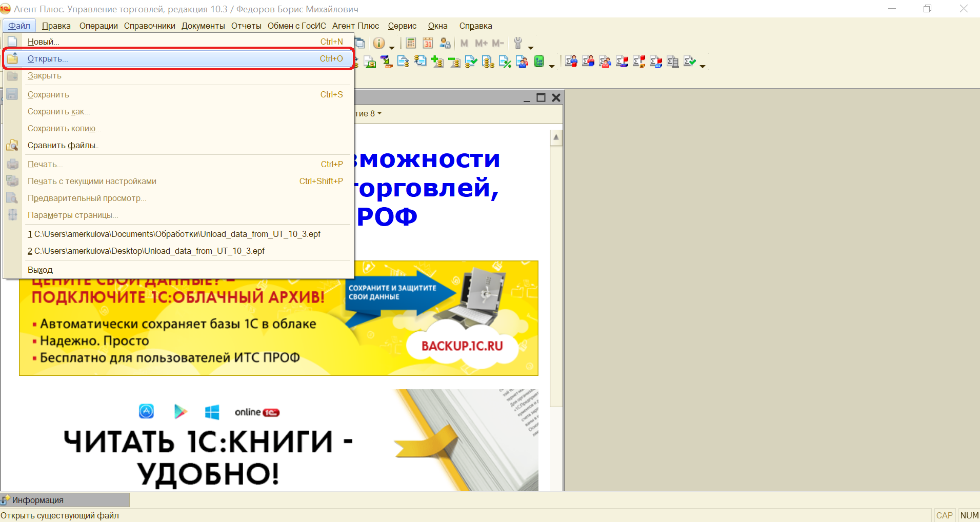The width and height of the screenshot is (980, 522).
Task: Click the user with padlock icon
Action: 445,43
